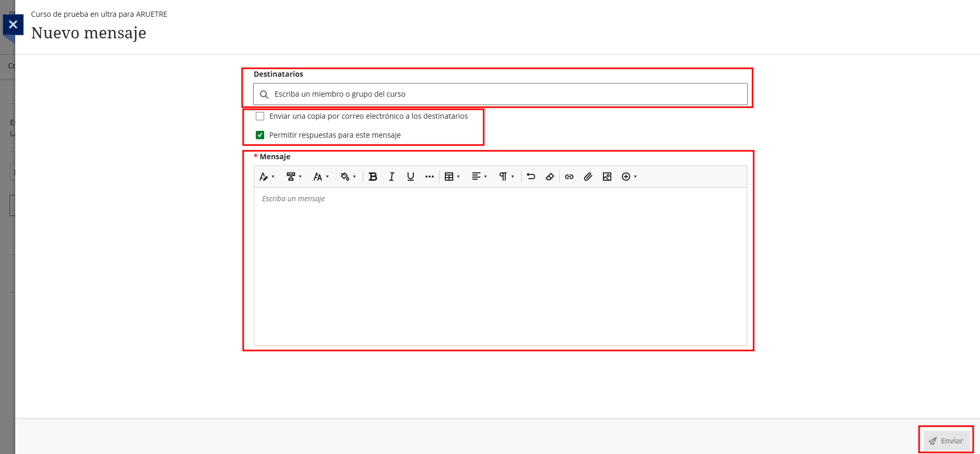Undo the last edit

[x=531, y=177]
